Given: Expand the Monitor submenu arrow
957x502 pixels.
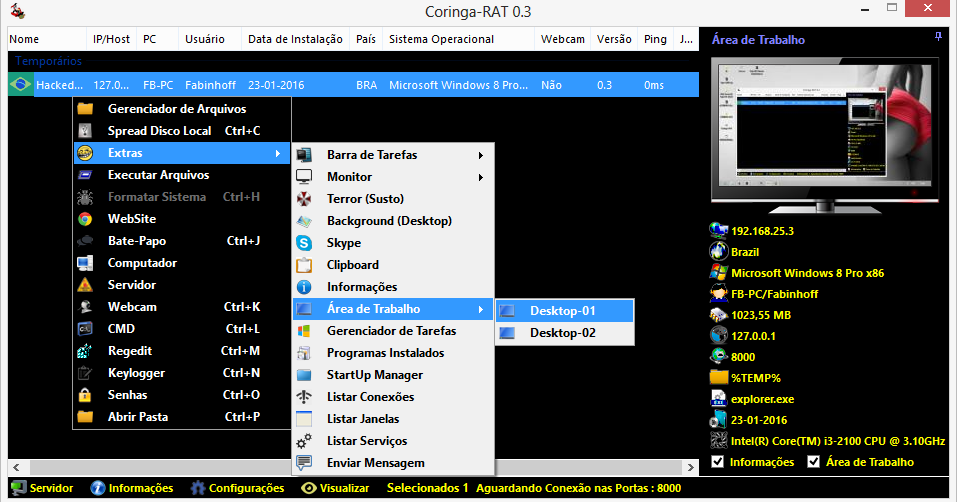Looking at the screenshot, I should 481,177.
